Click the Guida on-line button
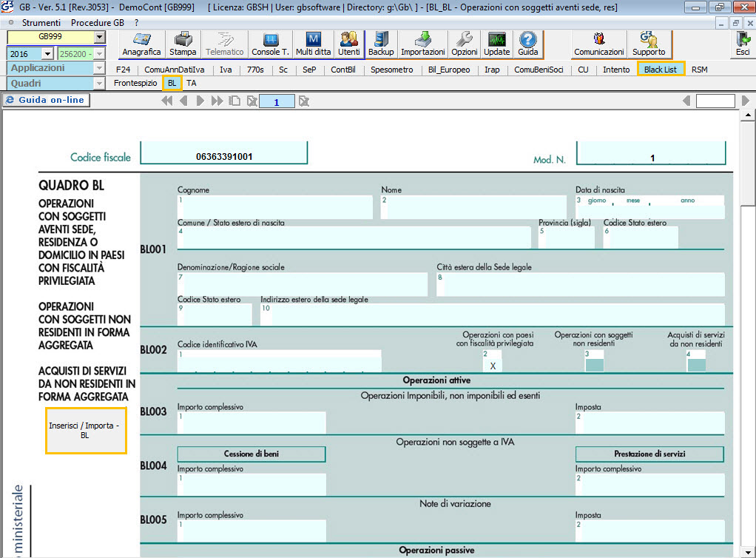Screen dimensions: 756x558 click(x=47, y=100)
